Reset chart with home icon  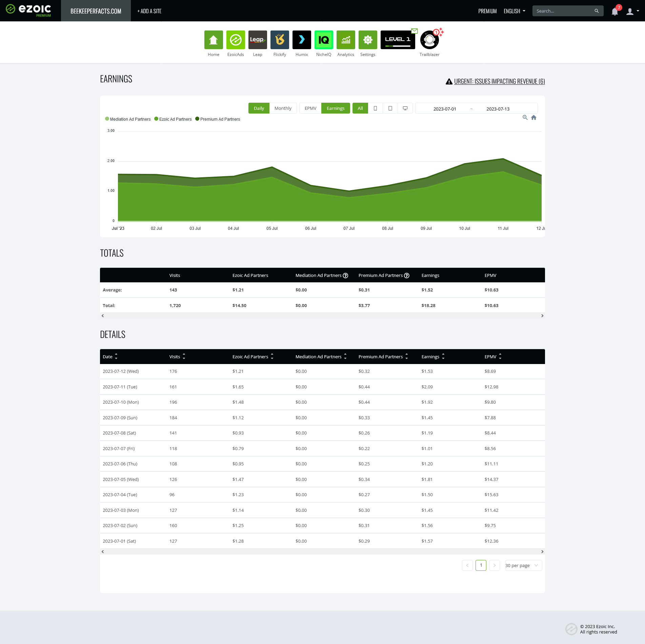534,118
